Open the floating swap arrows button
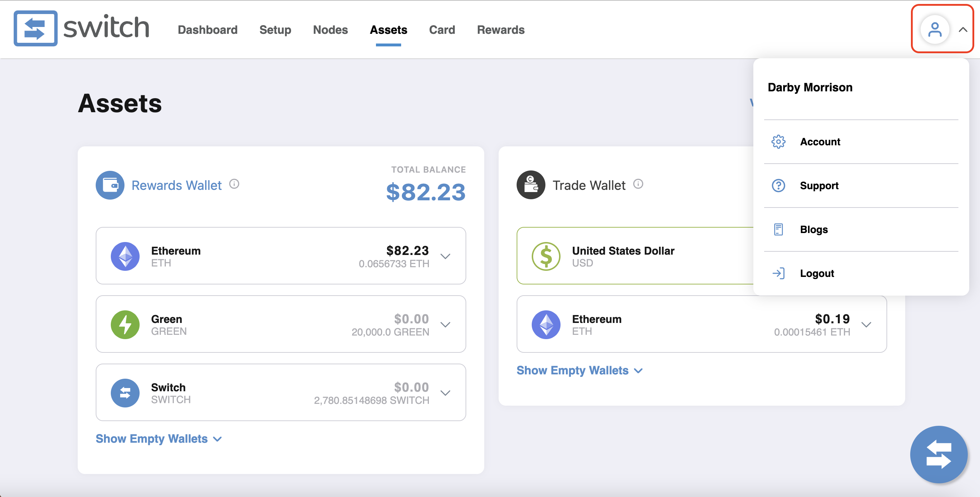The image size is (980, 497). (939, 455)
